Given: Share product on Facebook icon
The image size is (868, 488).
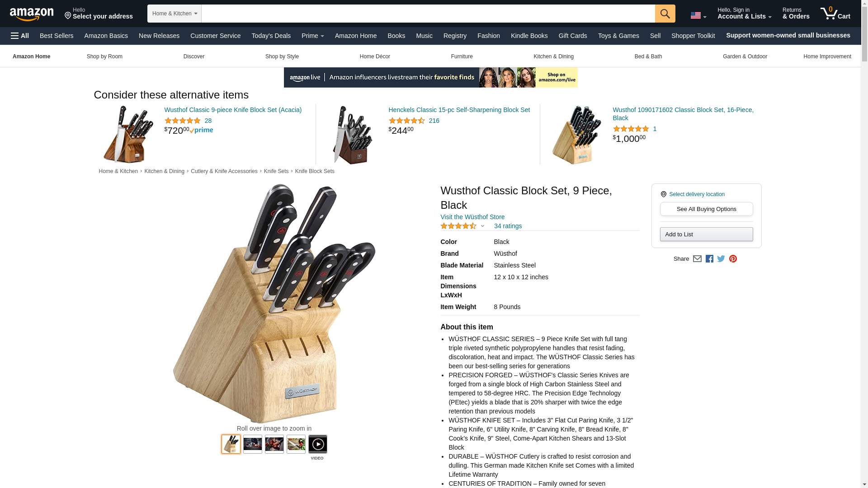Looking at the screenshot, I should pos(709,259).
